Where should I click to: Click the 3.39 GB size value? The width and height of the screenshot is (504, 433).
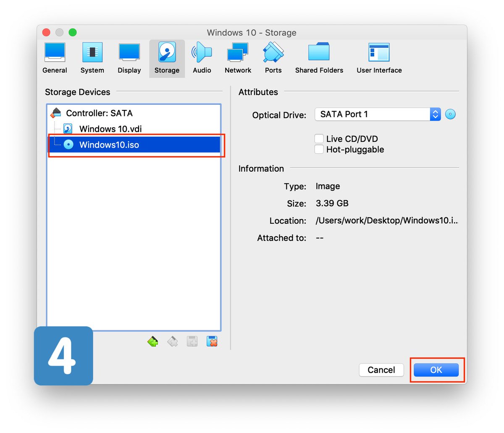332,203
